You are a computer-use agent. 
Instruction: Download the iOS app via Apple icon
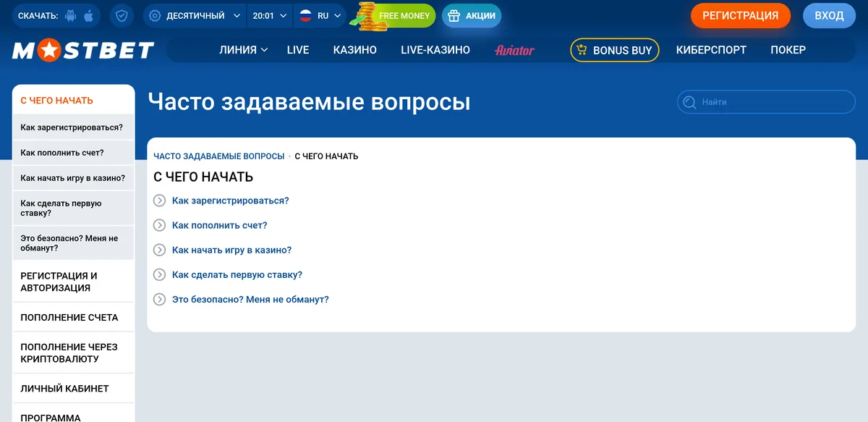click(89, 16)
